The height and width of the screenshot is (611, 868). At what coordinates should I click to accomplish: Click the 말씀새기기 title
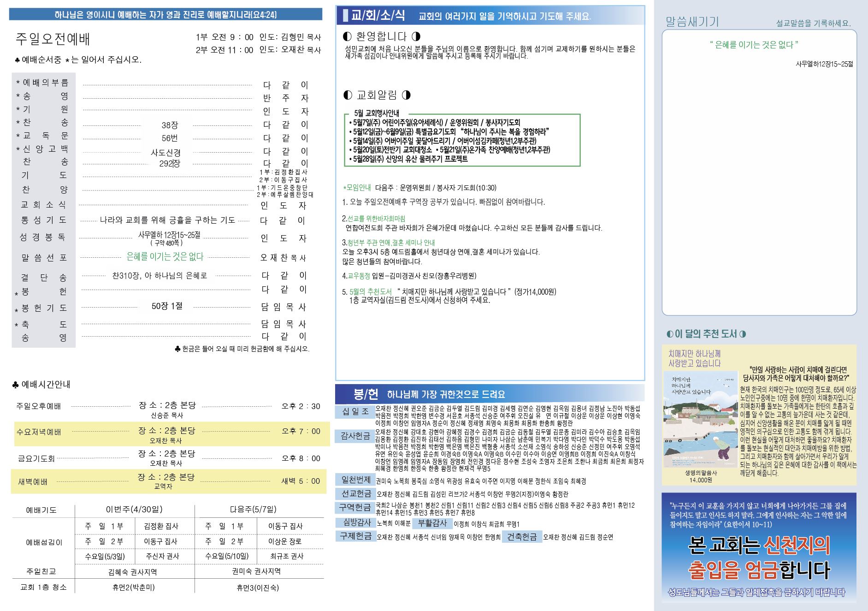pyautogui.click(x=692, y=22)
